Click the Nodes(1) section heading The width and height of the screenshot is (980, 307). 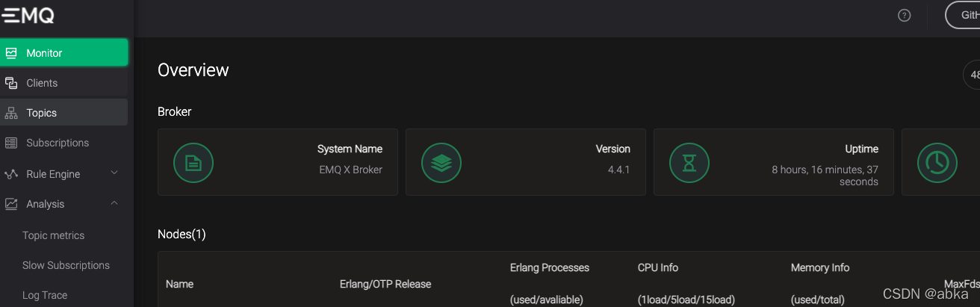point(182,235)
